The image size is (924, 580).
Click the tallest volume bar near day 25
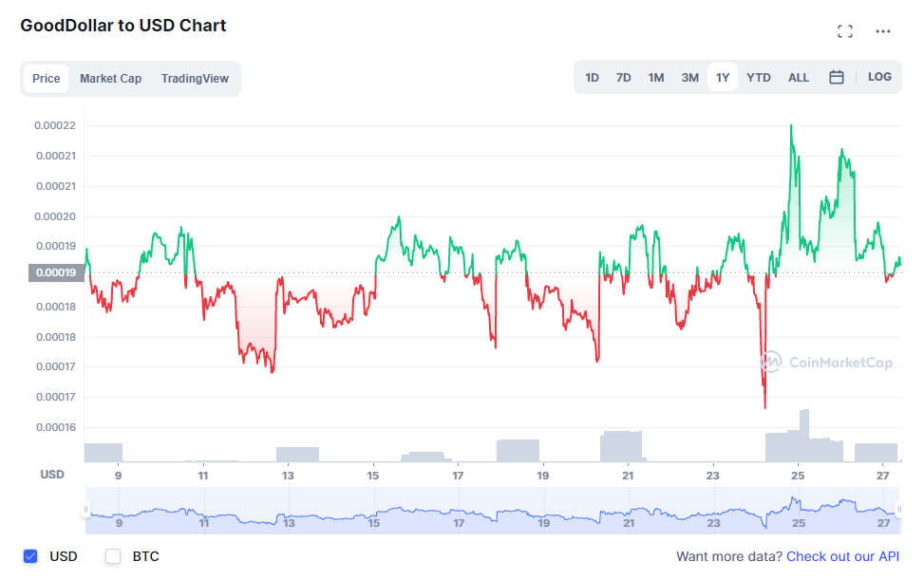[x=804, y=435]
